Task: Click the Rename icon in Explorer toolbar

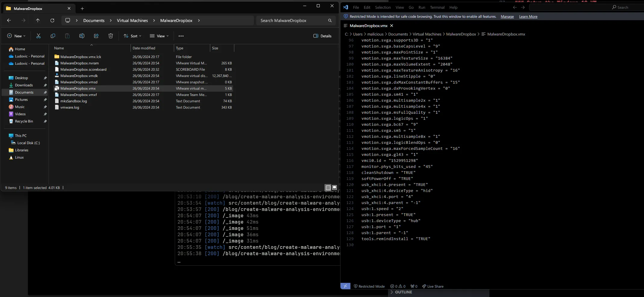Action: tap(82, 36)
